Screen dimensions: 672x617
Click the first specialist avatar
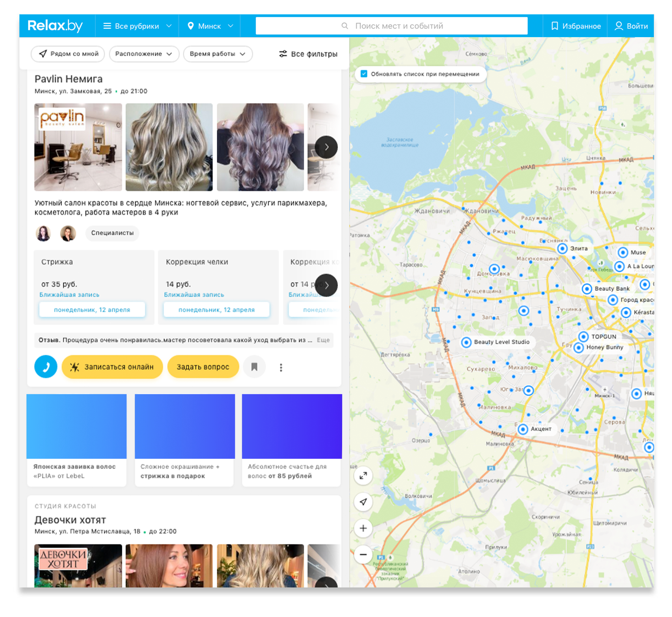(x=43, y=233)
